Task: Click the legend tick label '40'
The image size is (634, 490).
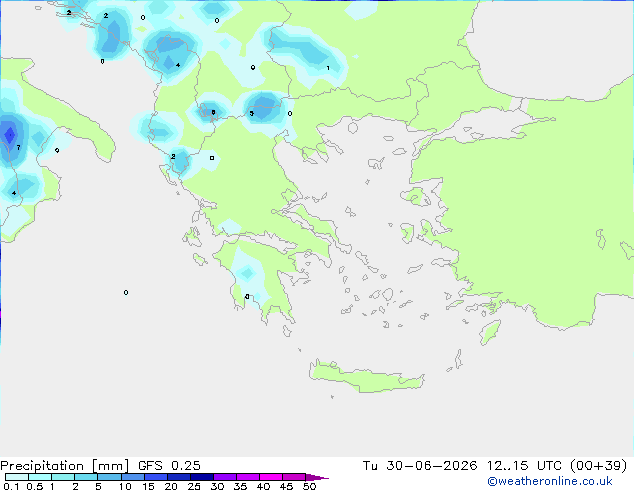Action: click(x=263, y=486)
